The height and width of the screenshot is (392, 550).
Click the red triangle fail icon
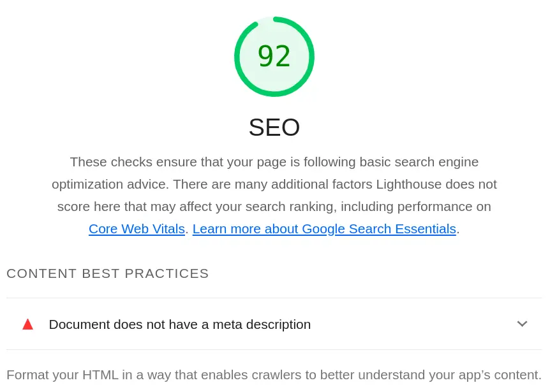pos(27,324)
